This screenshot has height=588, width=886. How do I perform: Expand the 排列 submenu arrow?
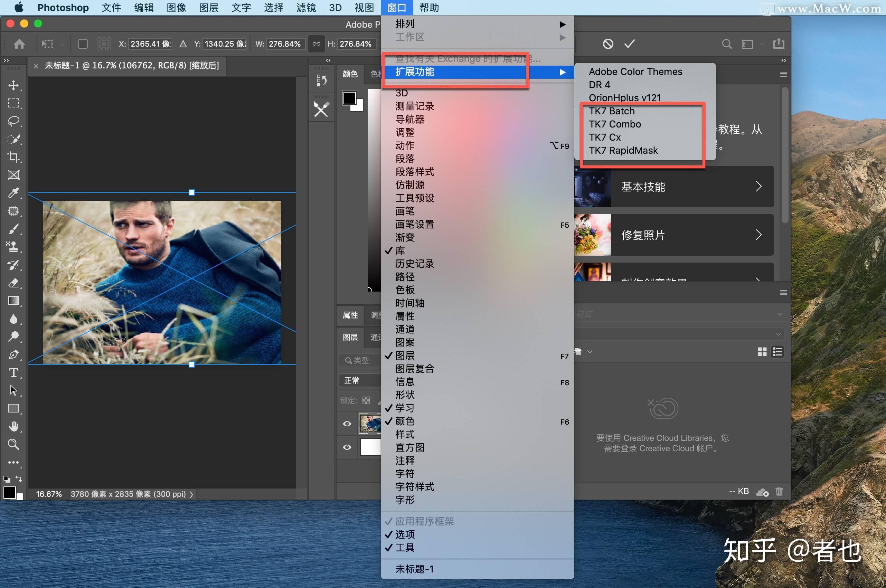click(562, 24)
